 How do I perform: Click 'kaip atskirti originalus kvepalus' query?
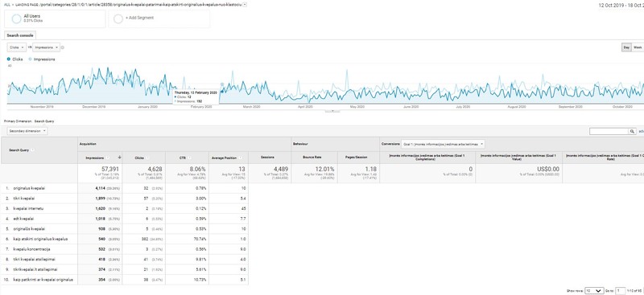[40, 239]
